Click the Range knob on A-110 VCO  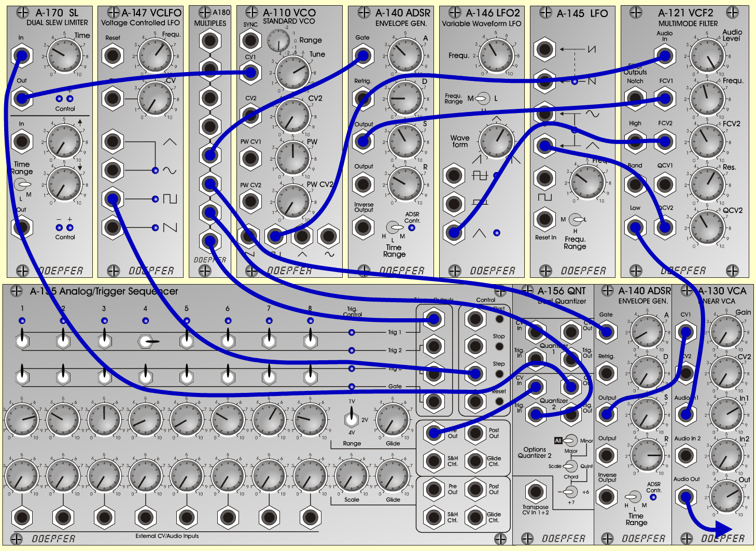tap(278, 40)
